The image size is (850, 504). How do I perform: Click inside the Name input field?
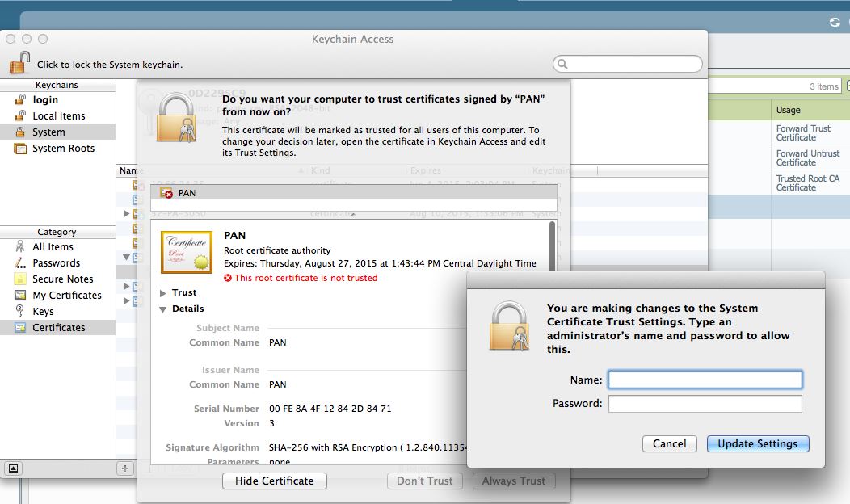click(x=704, y=379)
